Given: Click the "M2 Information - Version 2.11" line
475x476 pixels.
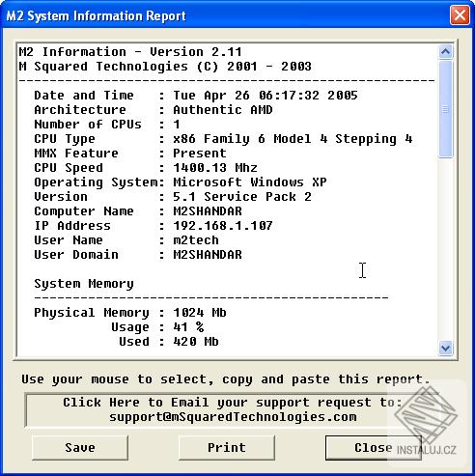Looking at the screenshot, I should 130,52.
